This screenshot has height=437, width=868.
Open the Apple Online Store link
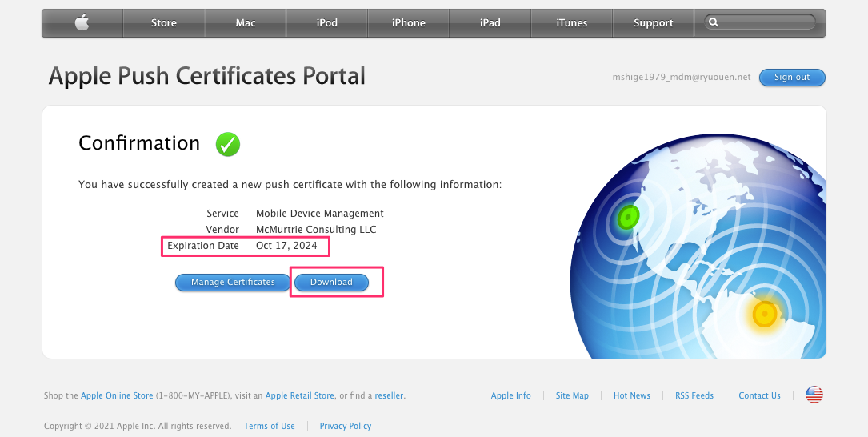point(117,395)
